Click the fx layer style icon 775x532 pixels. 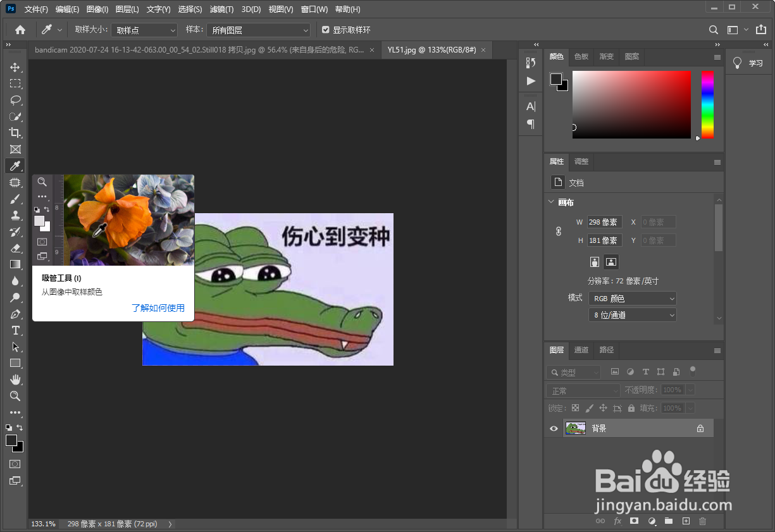pos(617,521)
